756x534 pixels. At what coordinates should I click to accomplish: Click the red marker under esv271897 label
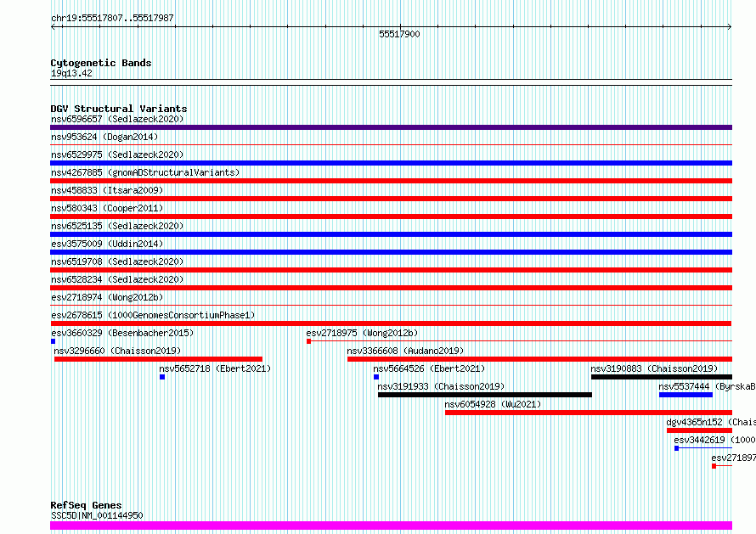(x=714, y=466)
